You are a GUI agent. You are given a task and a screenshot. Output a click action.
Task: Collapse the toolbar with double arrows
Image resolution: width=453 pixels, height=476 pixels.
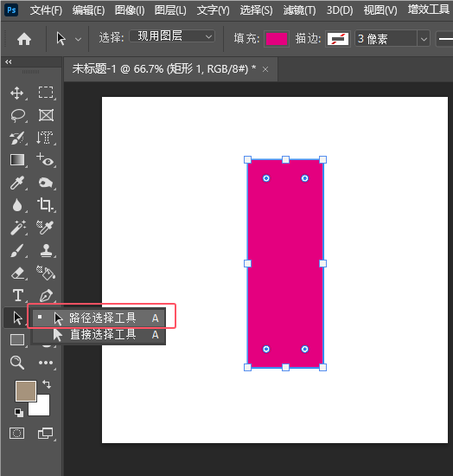pyautogui.click(x=8, y=62)
